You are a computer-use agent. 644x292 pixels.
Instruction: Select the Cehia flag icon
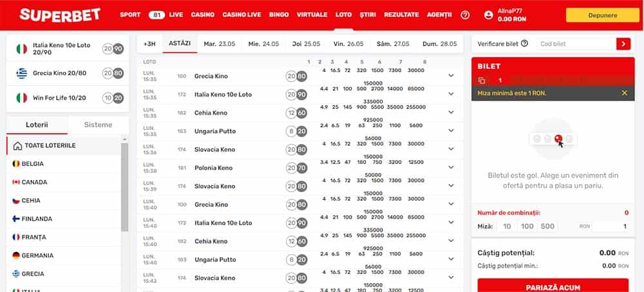[x=16, y=201]
